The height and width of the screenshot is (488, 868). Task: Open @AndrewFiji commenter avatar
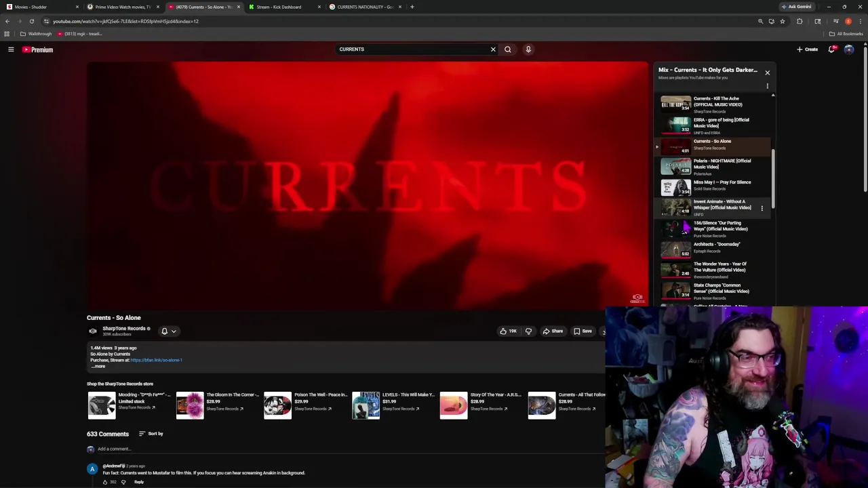(92, 469)
